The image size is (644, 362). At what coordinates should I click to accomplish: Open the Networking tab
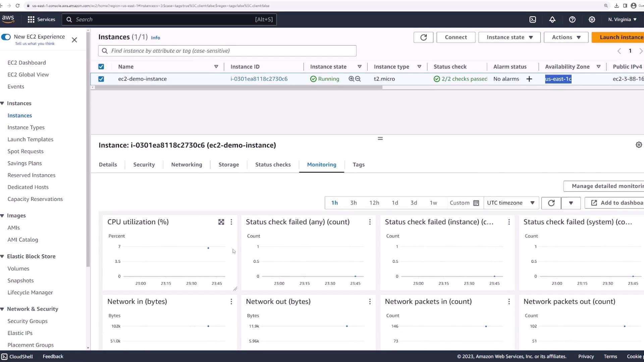tap(186, 165)
